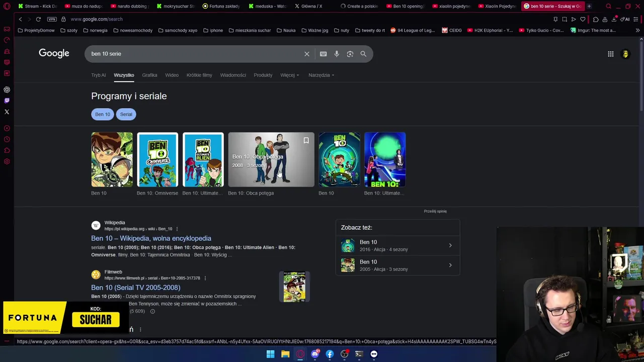Submit search with magnifier icon
The image size is (644, 362).
click(x=363, y=54)
